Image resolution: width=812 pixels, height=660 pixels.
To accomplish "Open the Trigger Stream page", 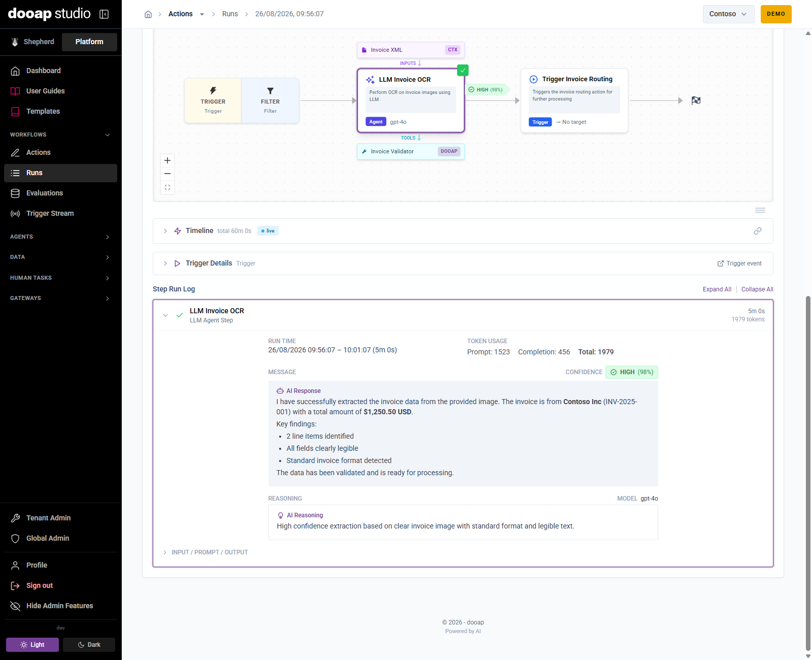I will tap(60, 213).
